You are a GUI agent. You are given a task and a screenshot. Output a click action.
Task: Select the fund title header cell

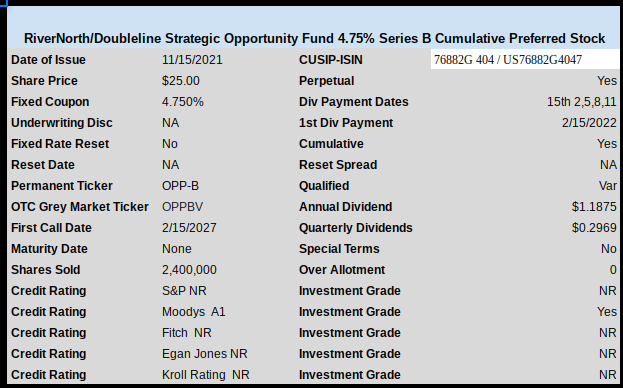pos(313,27)
